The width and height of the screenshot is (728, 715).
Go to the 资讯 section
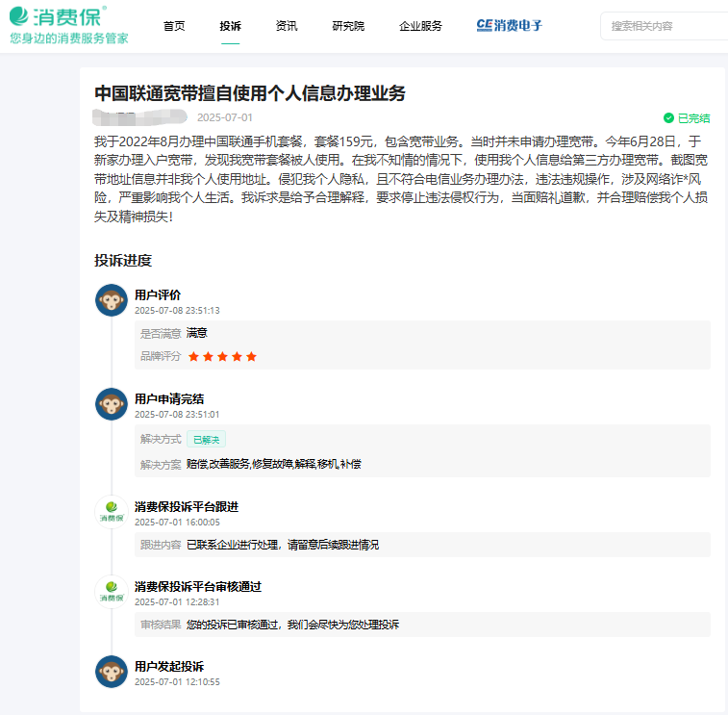pos(287,26)
